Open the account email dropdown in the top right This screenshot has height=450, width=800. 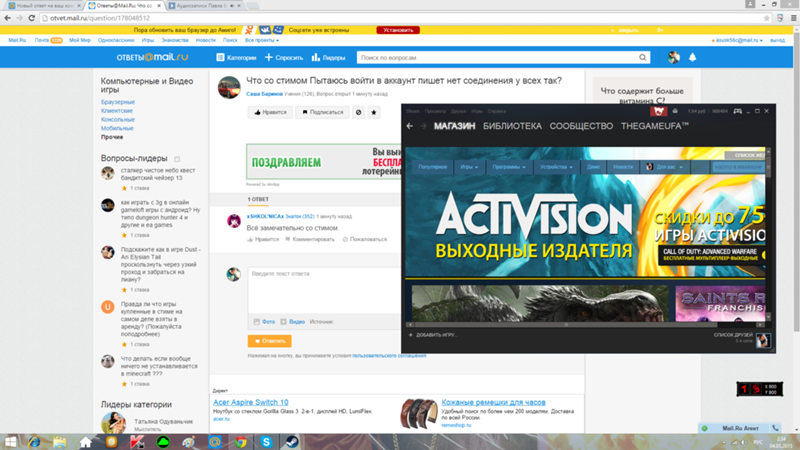[738, 40]
